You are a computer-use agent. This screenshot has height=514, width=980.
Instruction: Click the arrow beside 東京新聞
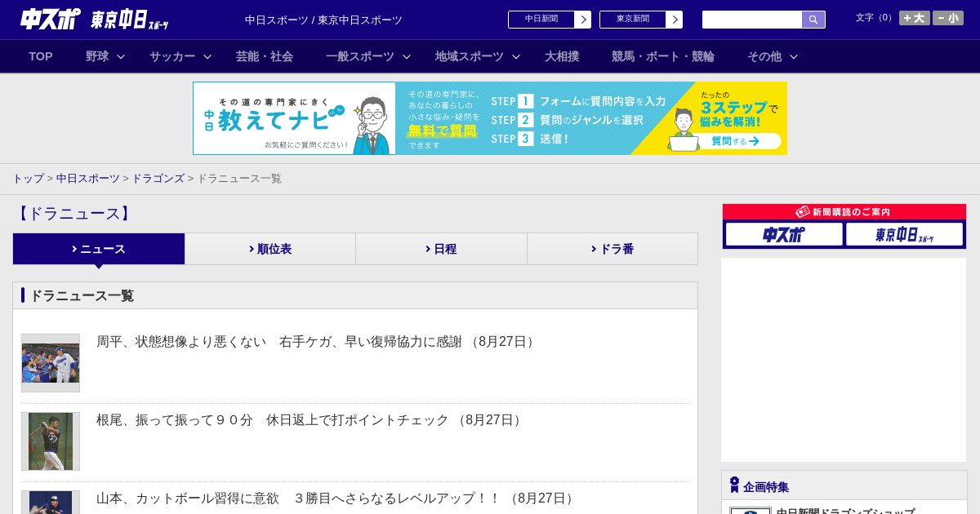click(675, 20)
